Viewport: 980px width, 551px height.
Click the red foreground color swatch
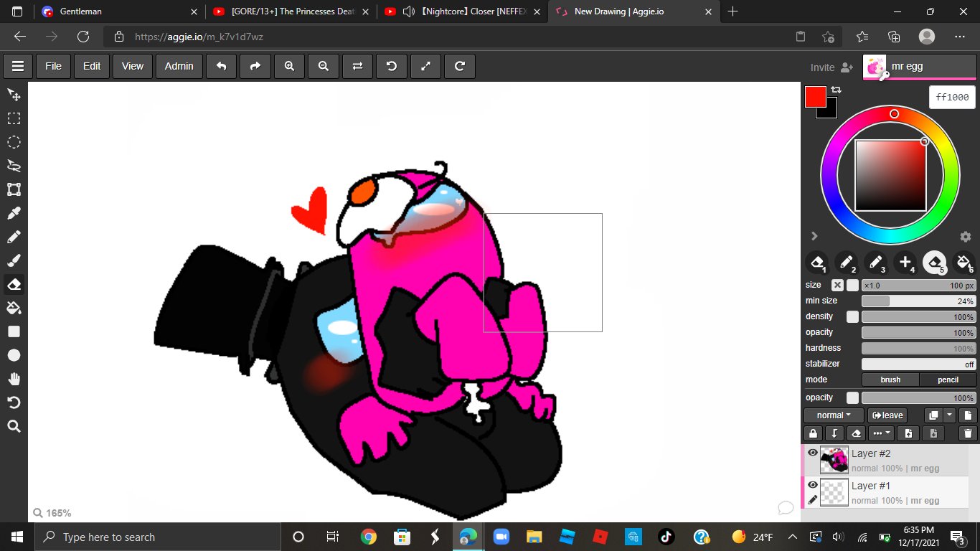tap(815, 97)
